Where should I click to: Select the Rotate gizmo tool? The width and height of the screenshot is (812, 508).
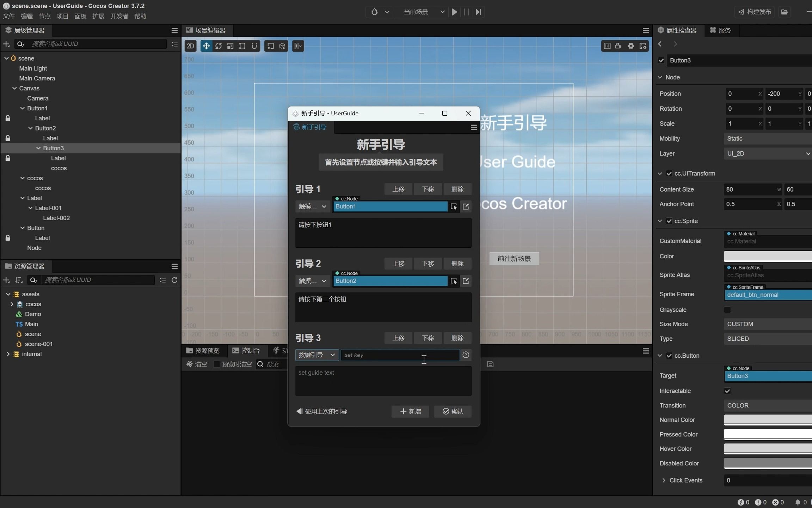click(218, 46)
